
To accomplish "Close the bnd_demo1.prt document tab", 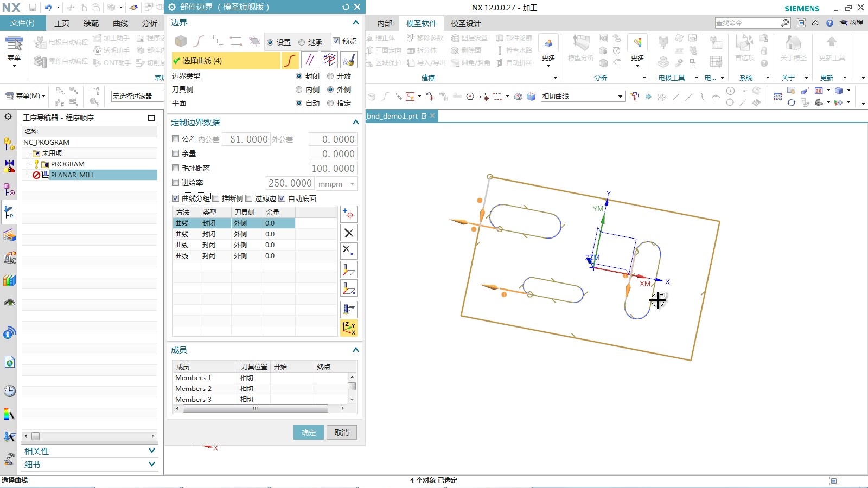I will coord(432,116).
